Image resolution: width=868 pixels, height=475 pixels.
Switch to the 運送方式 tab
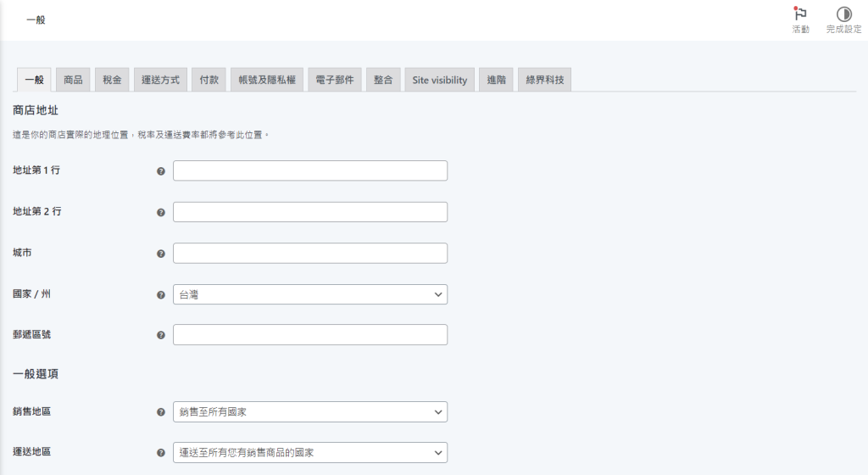[x=160, y=80]
